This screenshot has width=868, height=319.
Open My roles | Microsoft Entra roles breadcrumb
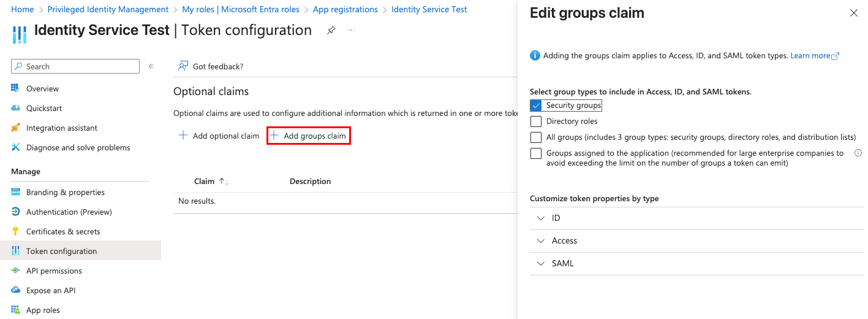point(241,9)
